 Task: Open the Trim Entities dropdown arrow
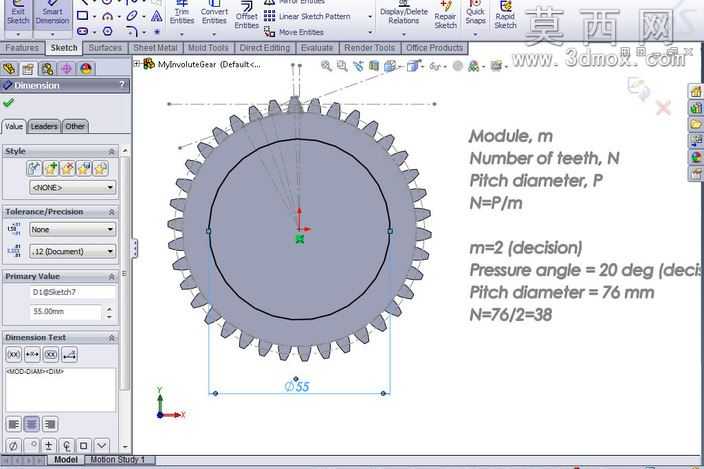click(x=182, y=35)
